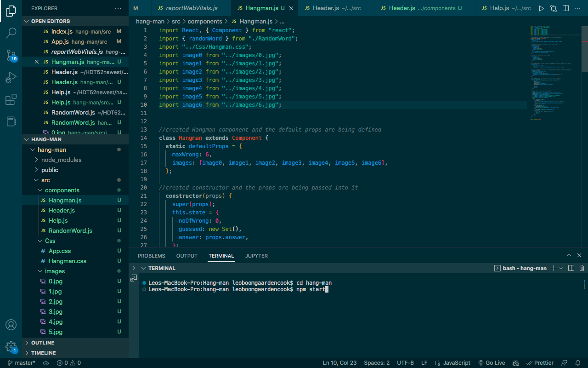The image size is (588, 368).
Task: Split the editor to the right
Action: 565,8
